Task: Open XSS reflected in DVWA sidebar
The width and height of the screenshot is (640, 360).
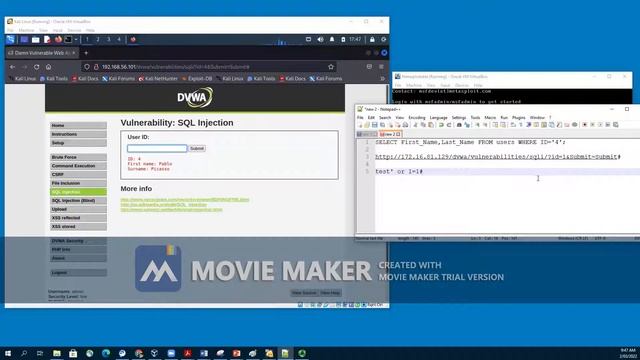Action: 78,218
